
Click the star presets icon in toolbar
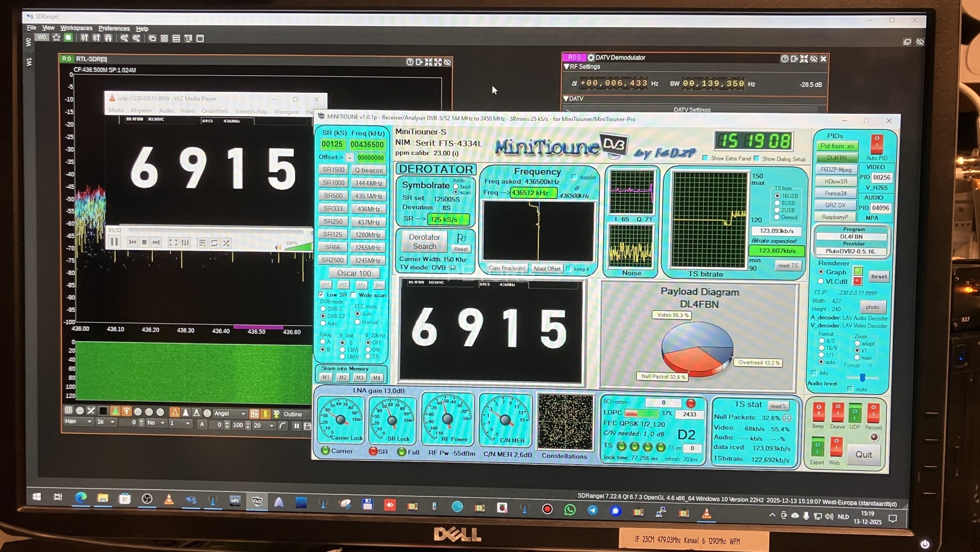56,38
